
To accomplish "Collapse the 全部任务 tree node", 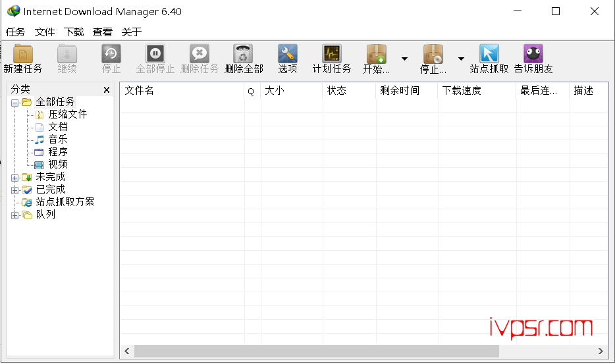I will coord(15,103).
